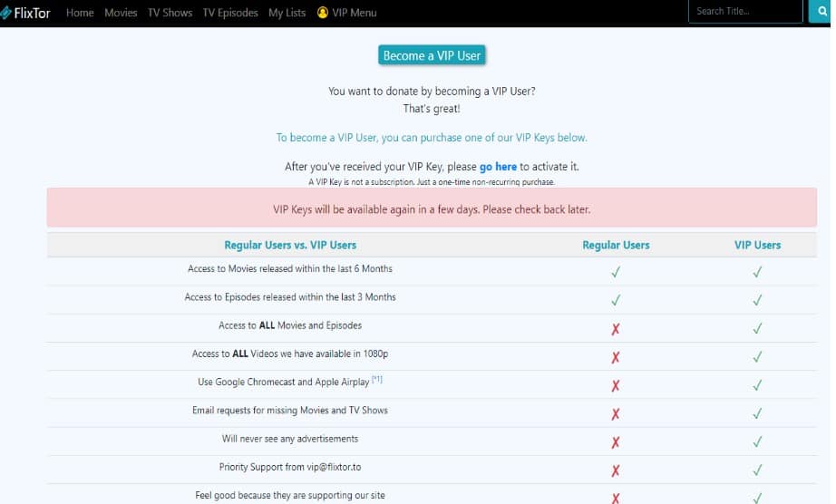Open TV Episodes in navigation
The image size is (836, 504).
(230, 13)
